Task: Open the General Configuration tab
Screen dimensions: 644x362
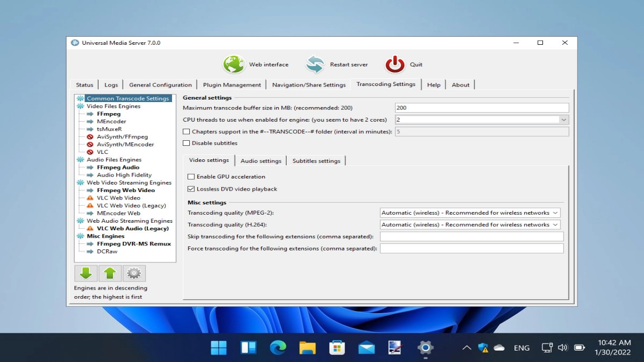Action: (x=160, y=85)
